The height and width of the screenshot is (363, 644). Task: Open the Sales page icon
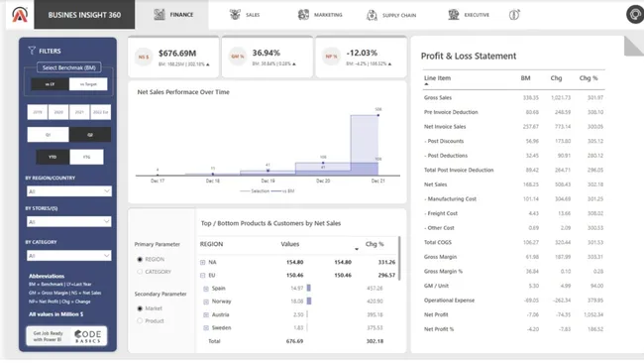coord(235,15)
